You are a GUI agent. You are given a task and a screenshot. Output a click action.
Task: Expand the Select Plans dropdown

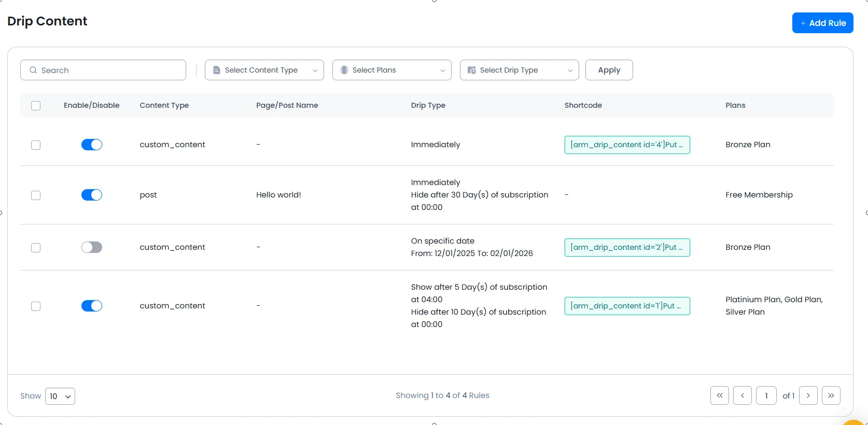[391, 70]
